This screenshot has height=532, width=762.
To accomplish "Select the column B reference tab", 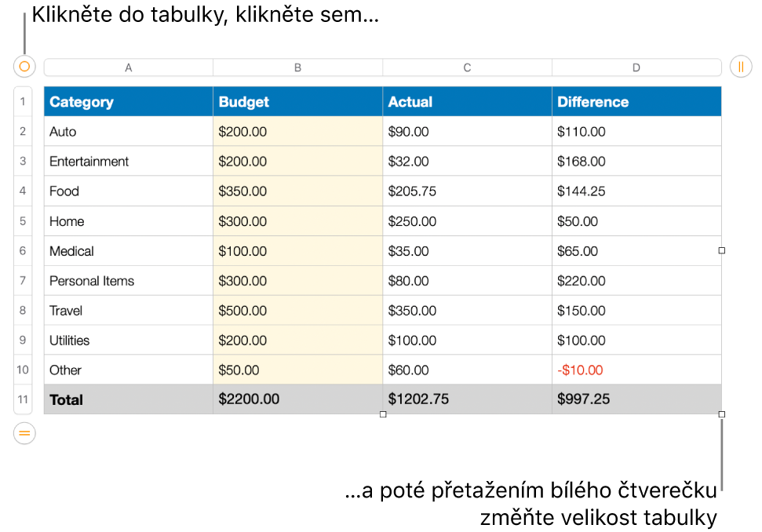I will [x=297, y=67].
